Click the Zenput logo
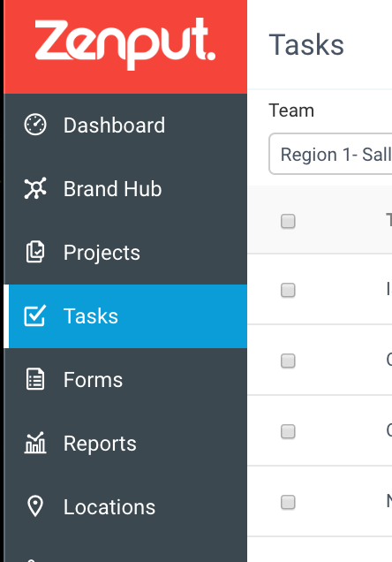 click(125, 43)
